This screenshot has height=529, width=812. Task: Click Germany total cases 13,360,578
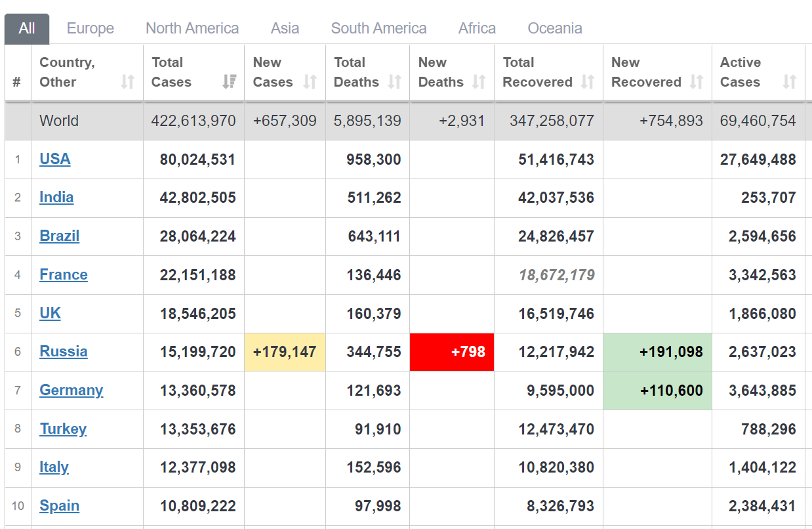[197, 391]
